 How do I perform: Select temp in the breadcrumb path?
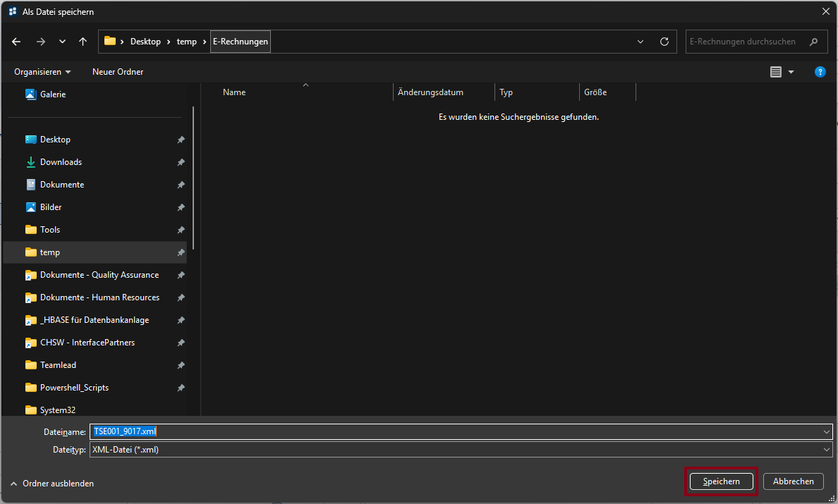point(186,42)
